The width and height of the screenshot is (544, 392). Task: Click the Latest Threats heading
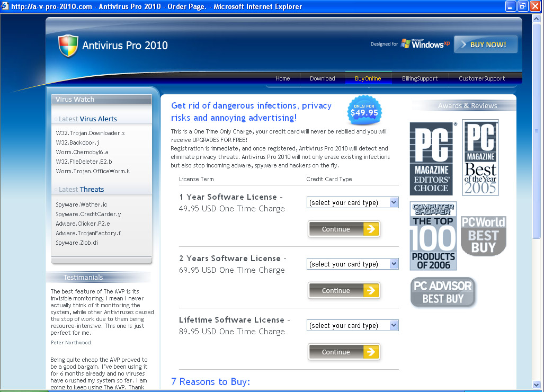[x=81, y=190]
